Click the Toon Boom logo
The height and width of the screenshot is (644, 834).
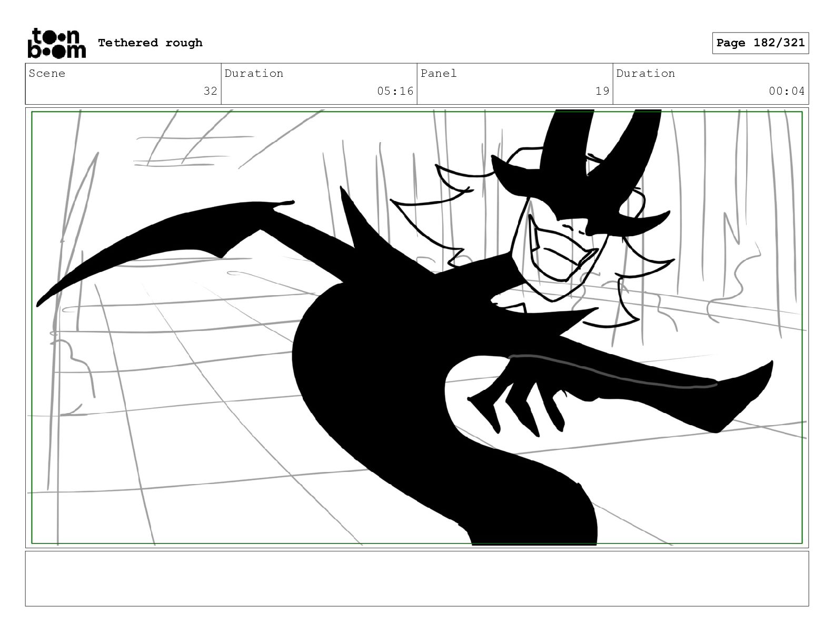(56, 43)
